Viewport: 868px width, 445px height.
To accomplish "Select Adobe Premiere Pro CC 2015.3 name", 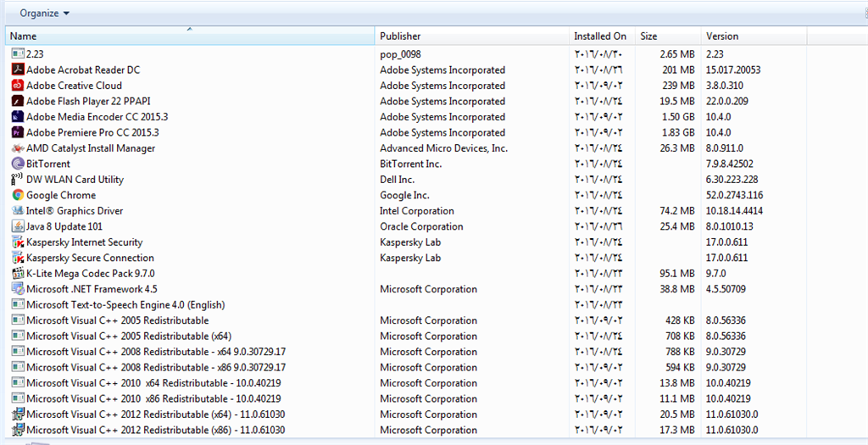I will tap(93, 132).
